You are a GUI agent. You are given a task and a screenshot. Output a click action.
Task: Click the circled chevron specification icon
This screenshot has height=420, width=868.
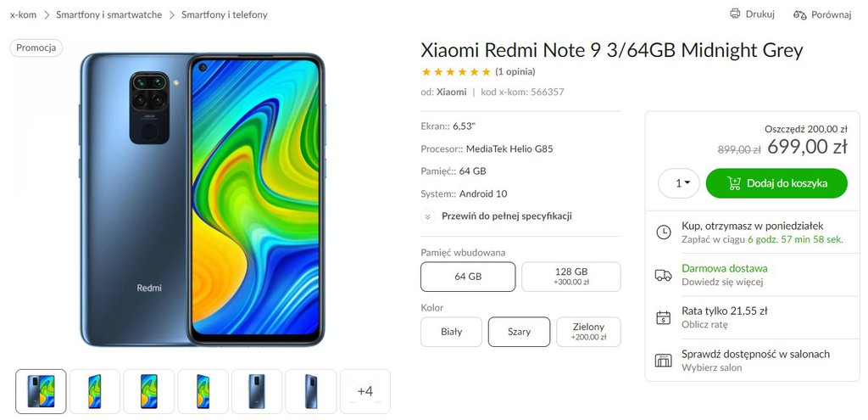click(427, 216)
